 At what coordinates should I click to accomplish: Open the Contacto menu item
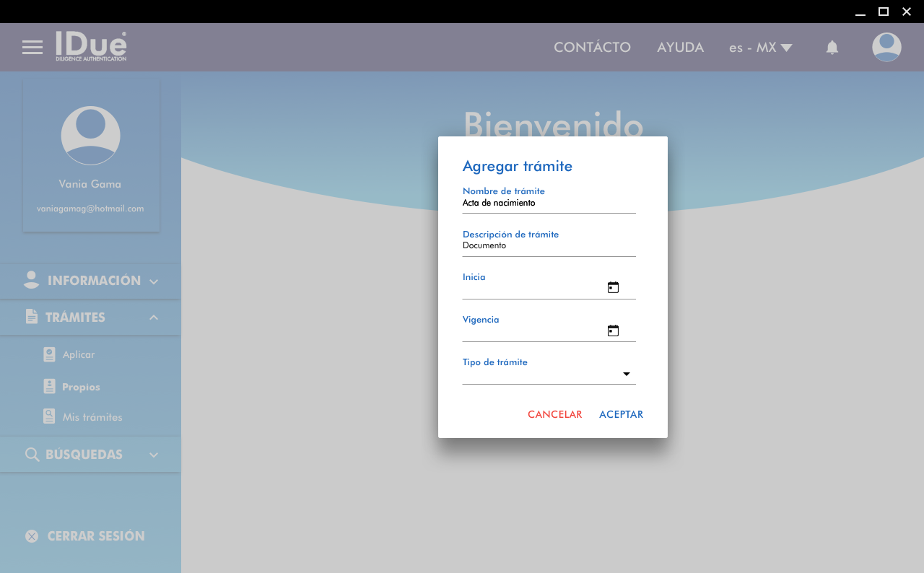click(592, 48)
